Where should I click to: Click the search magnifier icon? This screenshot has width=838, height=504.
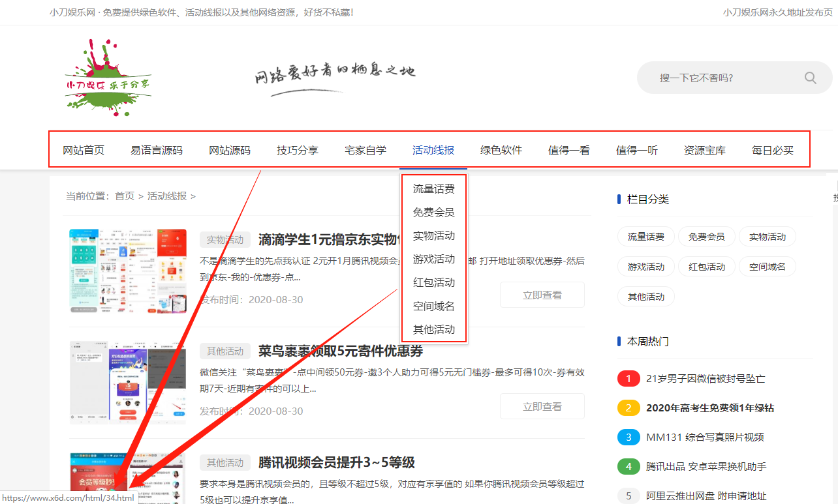tap(811, 78)
